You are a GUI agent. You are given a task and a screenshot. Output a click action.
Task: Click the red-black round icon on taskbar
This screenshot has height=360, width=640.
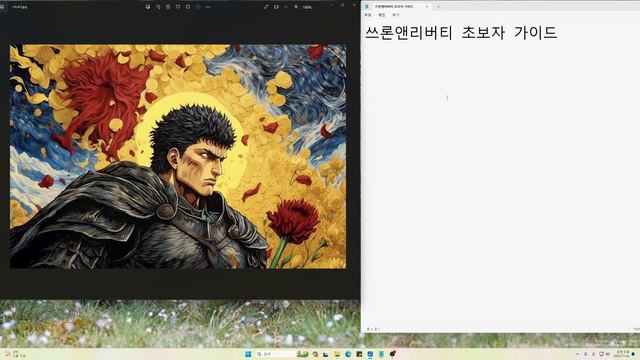click(x=393, y=354)
